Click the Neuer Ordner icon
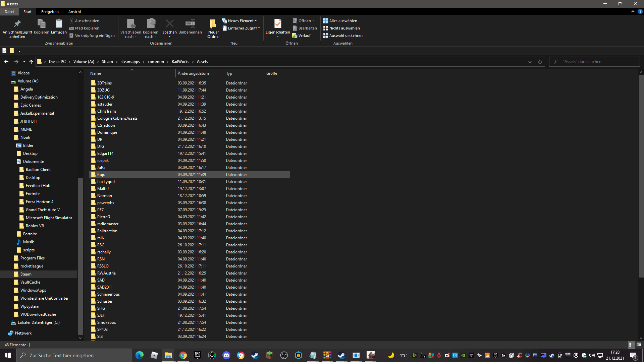Viewport: 644px width, 362px height. [213, 24]
